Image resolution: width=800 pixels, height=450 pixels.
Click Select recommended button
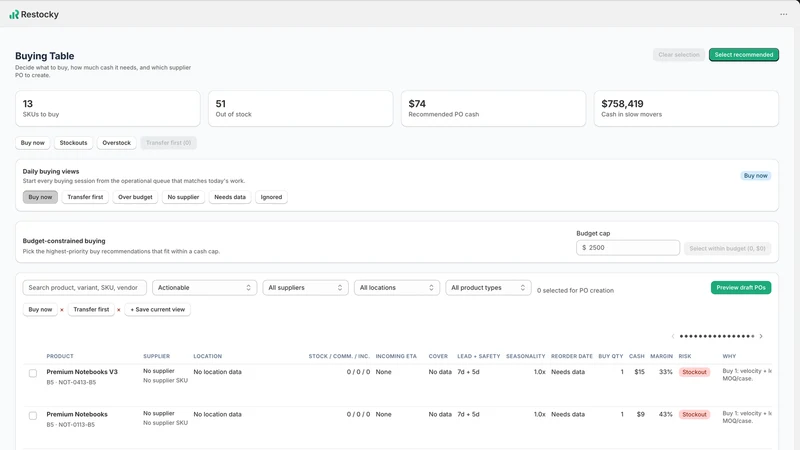coord(743,55)
